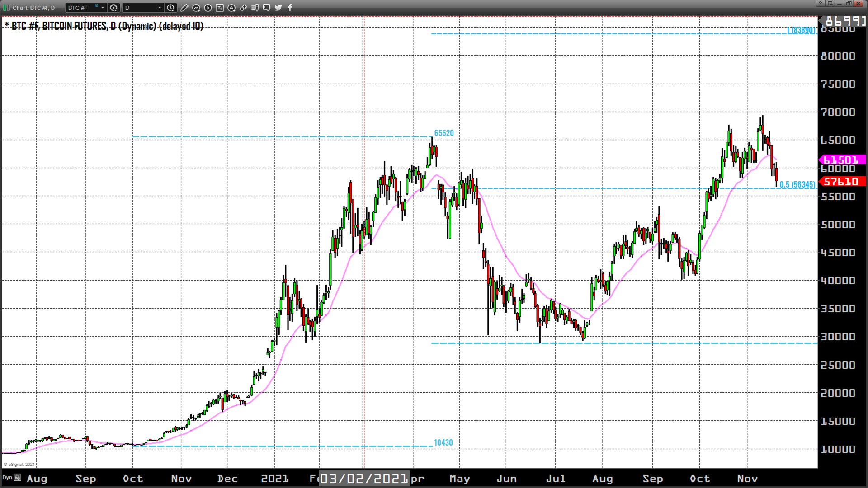Click the magenta 61501 price label
Viewport: 868px width, 488px height.
842,160
